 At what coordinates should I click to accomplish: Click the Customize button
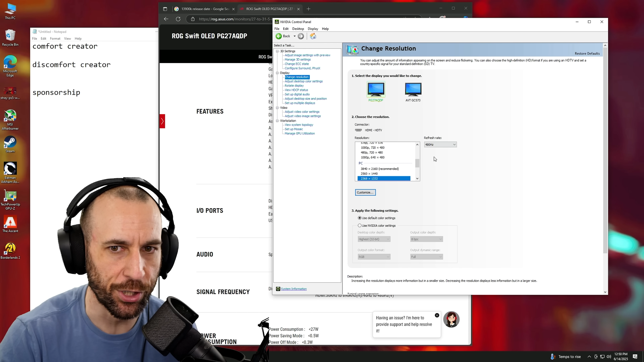click(x=365, y=192)
